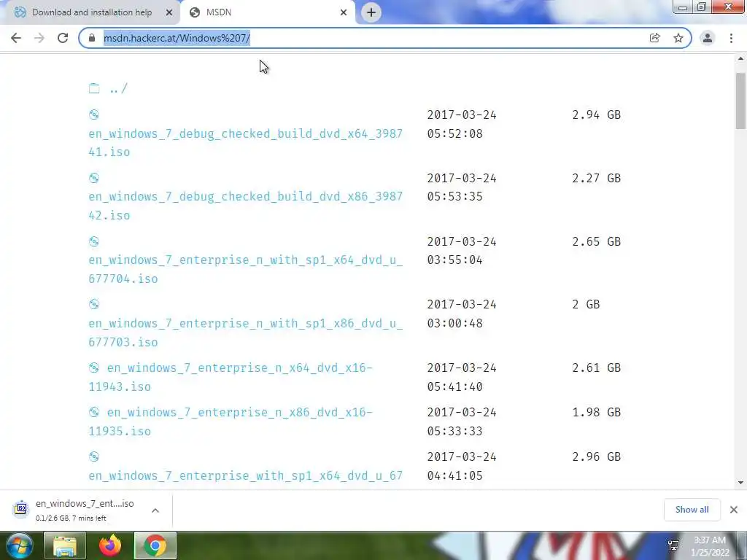Click the 1.98 GB file size

(x=597, y=412)
